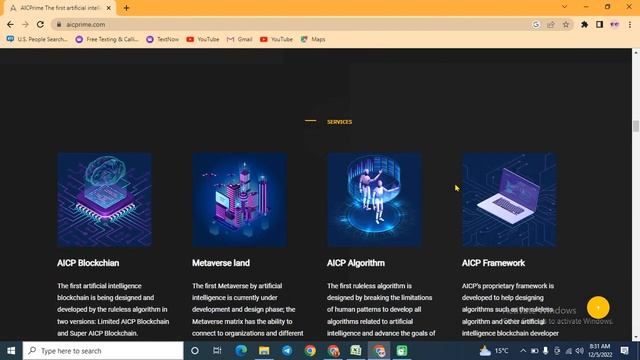The image size is (640, 360).
Task: Click the yellow floating round button
Action: (598, 307)
